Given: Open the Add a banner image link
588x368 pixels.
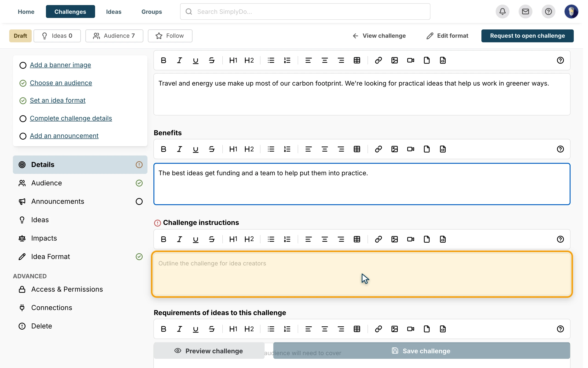Looking at the screenshot, I should tap(60, 65).
